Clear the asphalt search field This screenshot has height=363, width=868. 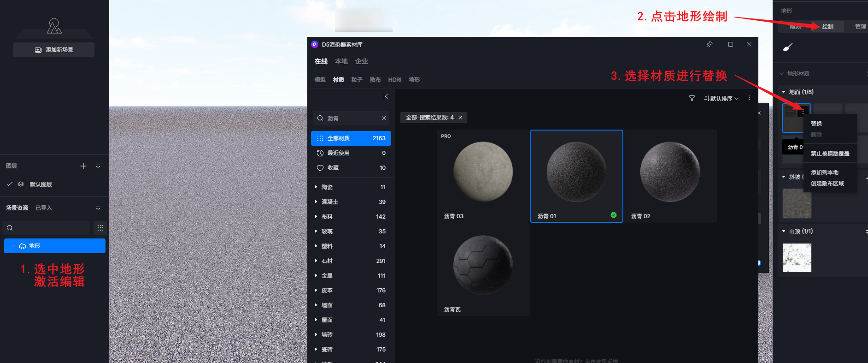[x=384, y=118]
